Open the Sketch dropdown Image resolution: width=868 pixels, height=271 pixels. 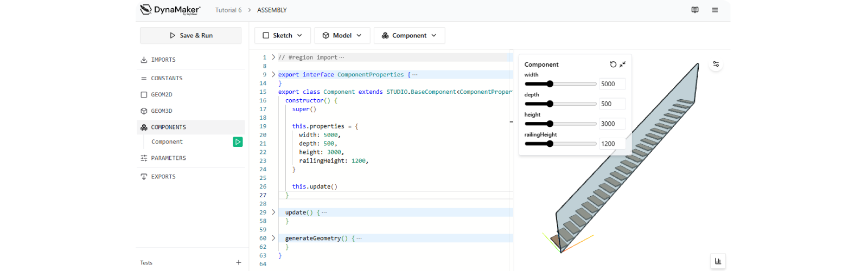click(282, 36)
